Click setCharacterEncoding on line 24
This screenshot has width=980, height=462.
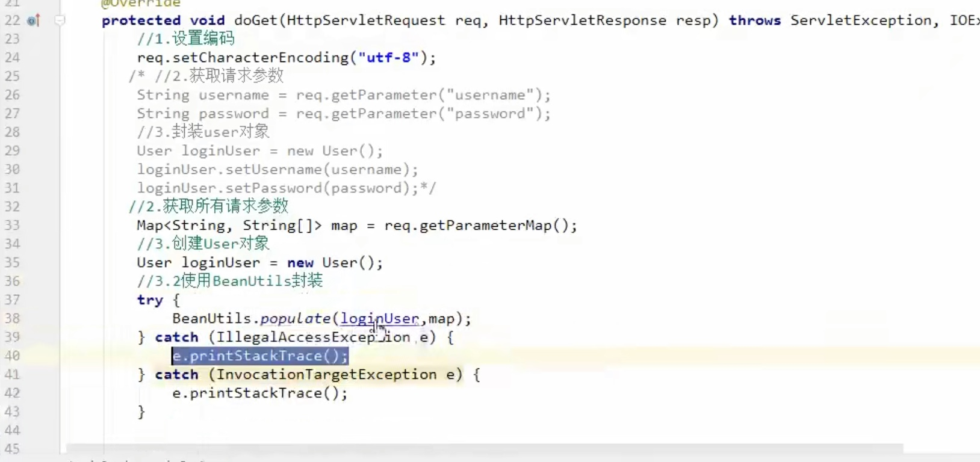coord(261,58)
